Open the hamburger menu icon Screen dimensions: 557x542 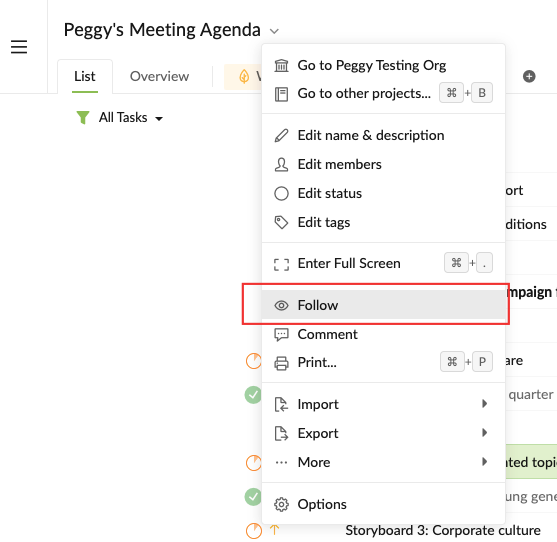click(x=19, y=47)
